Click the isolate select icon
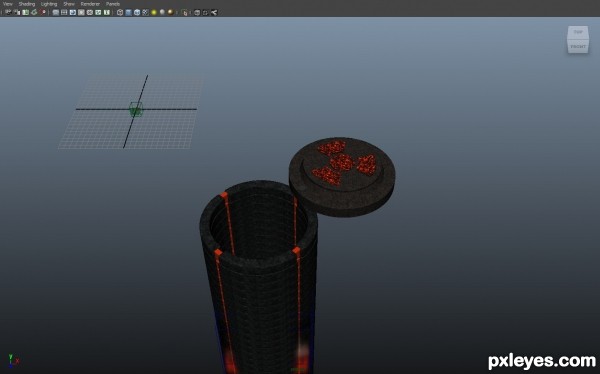The width and height of the screenshot is (600, 374). point(185,13)
